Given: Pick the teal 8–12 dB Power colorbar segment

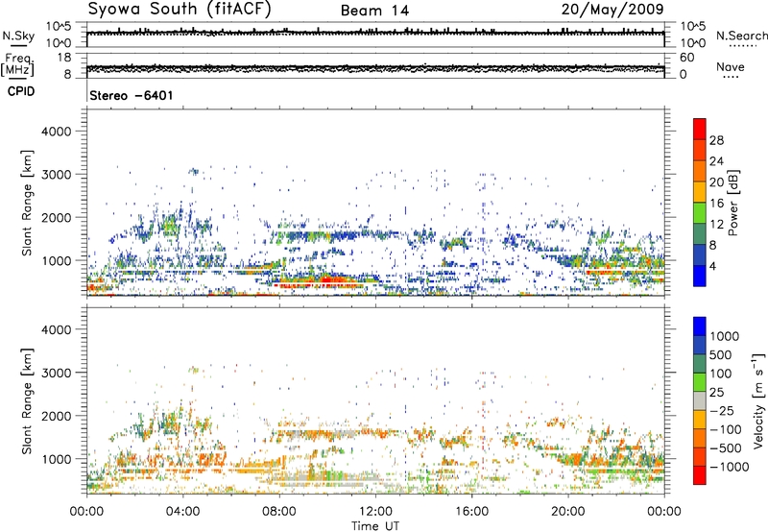Looking at the screenshot, I should point(700,234).
